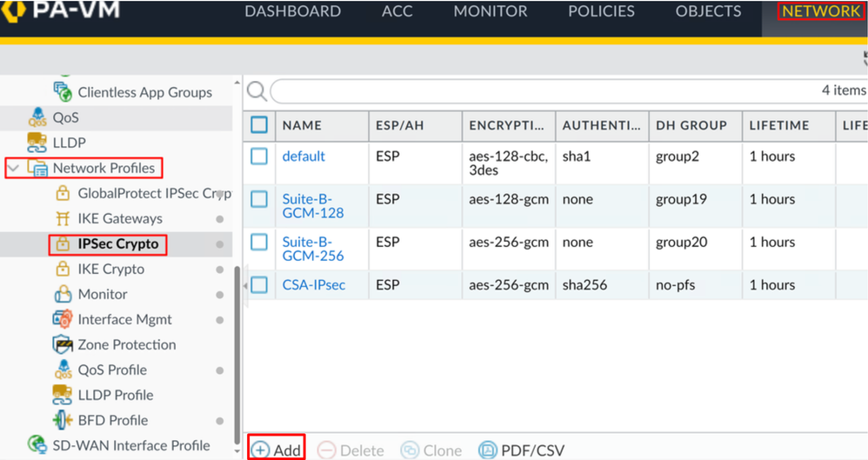Click the Network Profiles folder icon
The height and width of the screenshot is (460, 868).
[37, 169]
